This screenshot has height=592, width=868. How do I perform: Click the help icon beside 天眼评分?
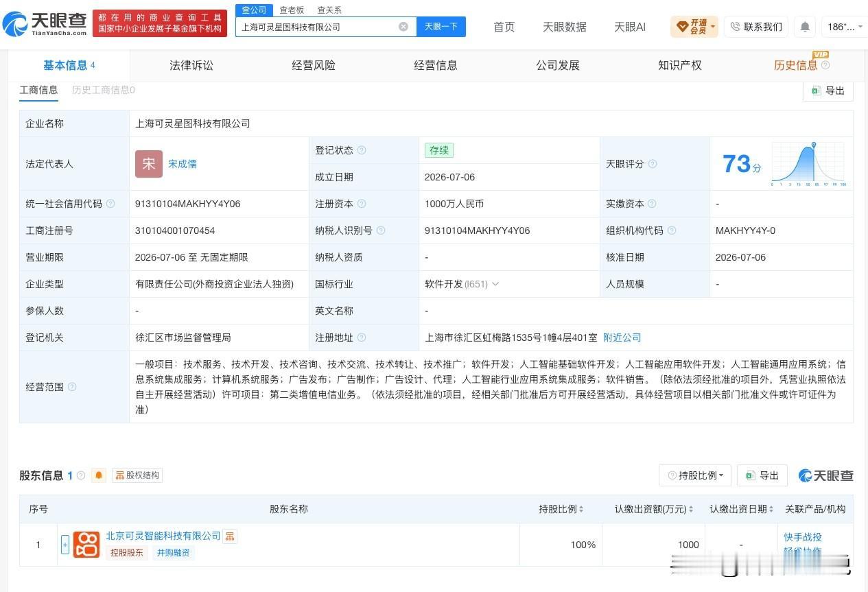(653, 164)
